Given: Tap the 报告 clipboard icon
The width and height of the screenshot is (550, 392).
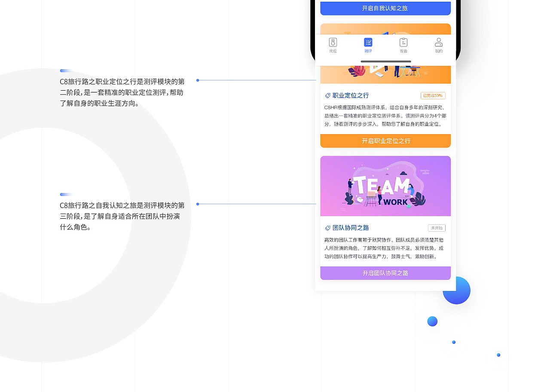Looking at the screenshot, I should [403, 43].
